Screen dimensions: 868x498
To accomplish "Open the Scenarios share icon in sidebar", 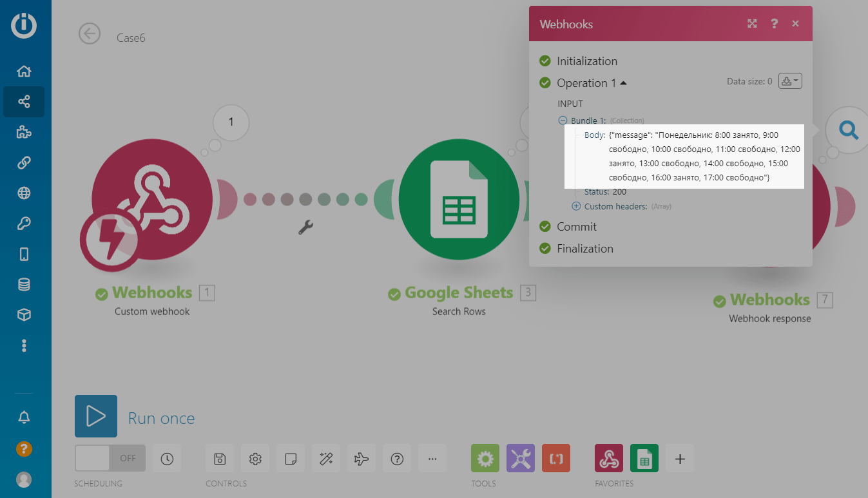I will pyautogui.click(x=24, y=102).
